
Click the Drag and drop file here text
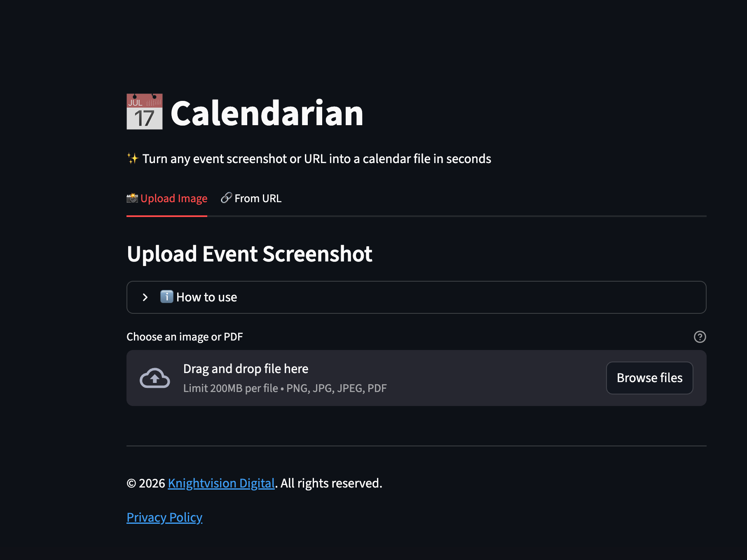(246, 369)
